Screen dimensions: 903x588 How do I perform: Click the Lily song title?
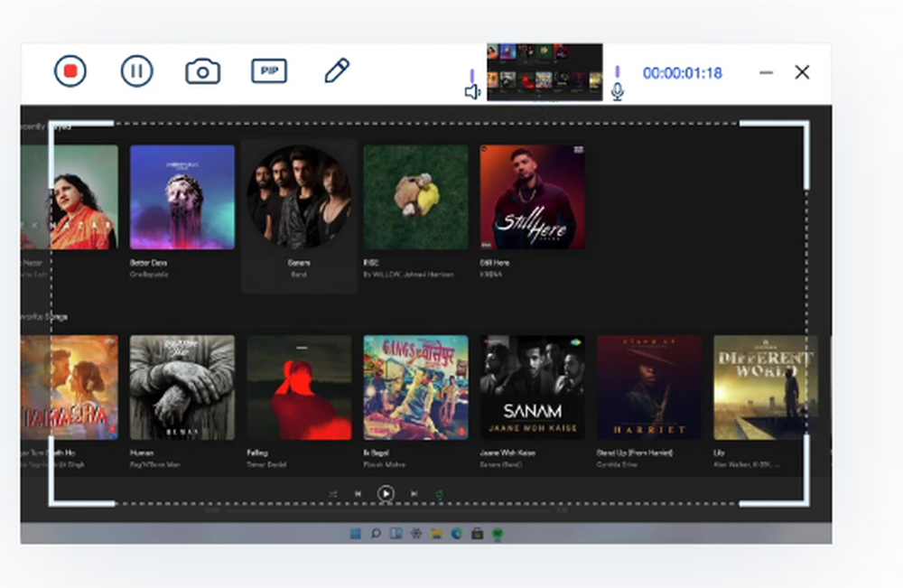(x=719, y=453)
